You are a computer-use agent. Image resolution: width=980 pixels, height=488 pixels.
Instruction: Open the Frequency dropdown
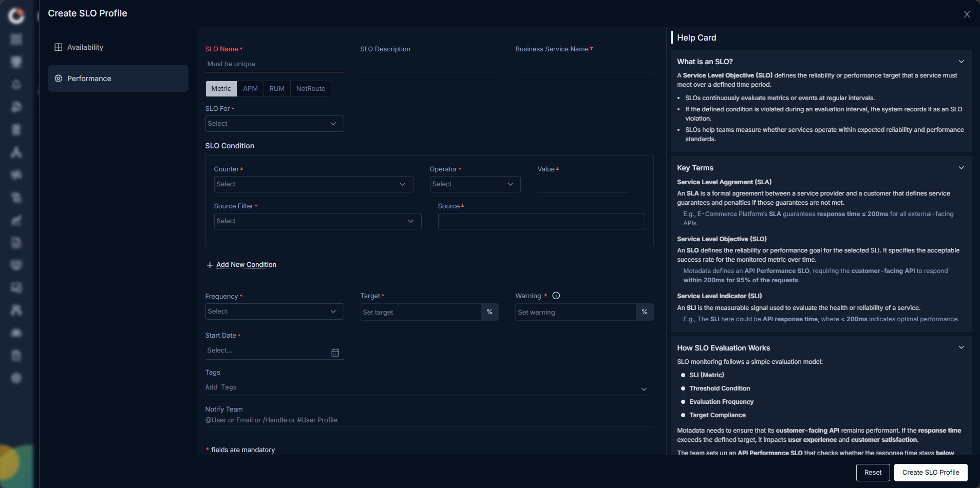coord(275,311)
